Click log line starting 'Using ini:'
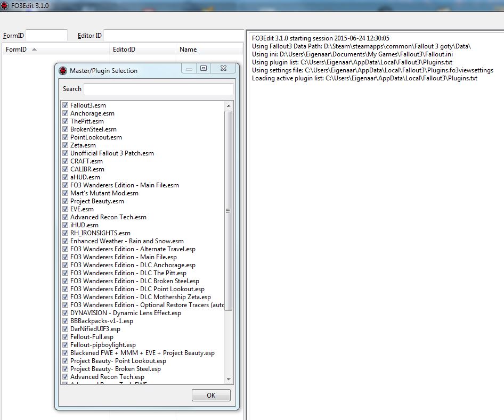This screenshot has width=504, height=420. [352, 54]
